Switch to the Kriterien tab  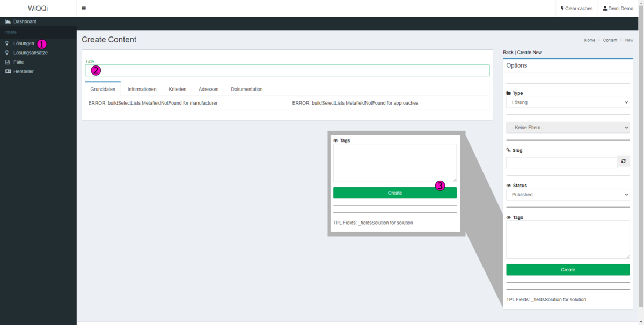(x=177, y=89)
